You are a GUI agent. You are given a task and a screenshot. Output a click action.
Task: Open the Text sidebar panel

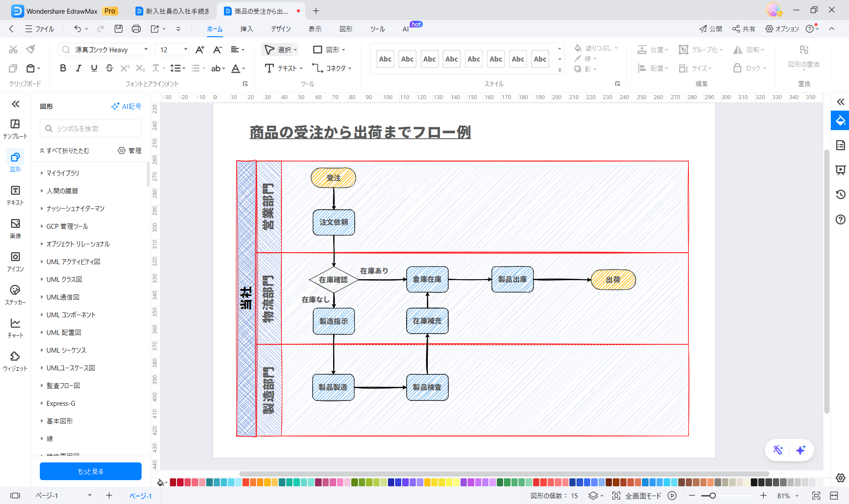15,195
